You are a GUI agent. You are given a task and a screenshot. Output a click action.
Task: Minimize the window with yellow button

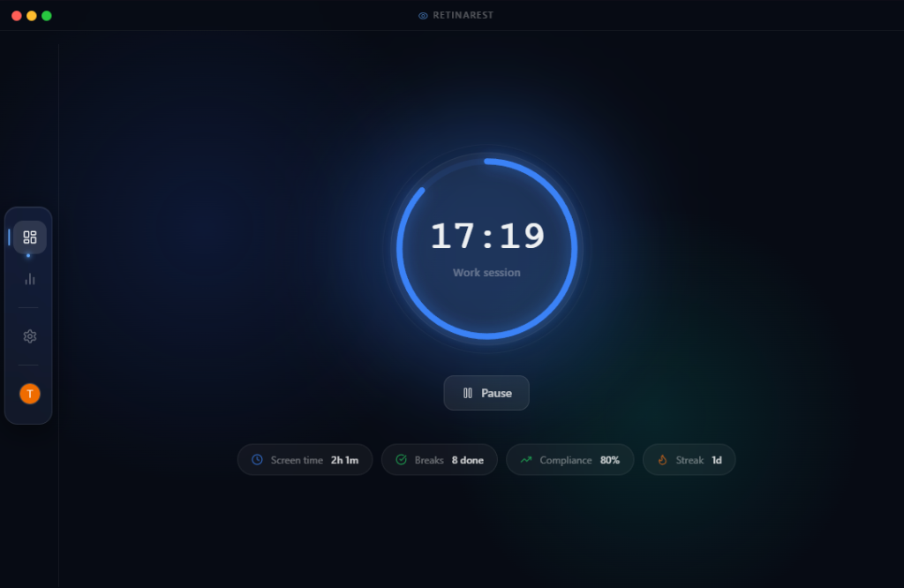32,16
